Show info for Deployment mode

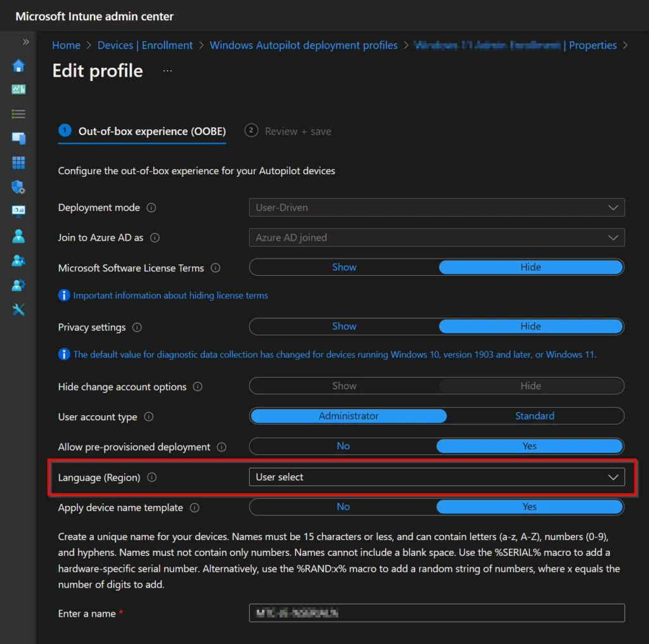coord(151,208)
